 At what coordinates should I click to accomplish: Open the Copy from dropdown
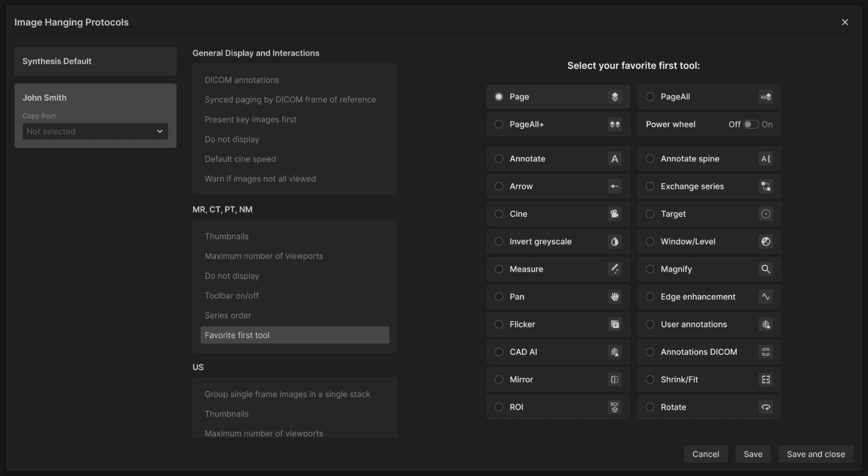[95, 131]
